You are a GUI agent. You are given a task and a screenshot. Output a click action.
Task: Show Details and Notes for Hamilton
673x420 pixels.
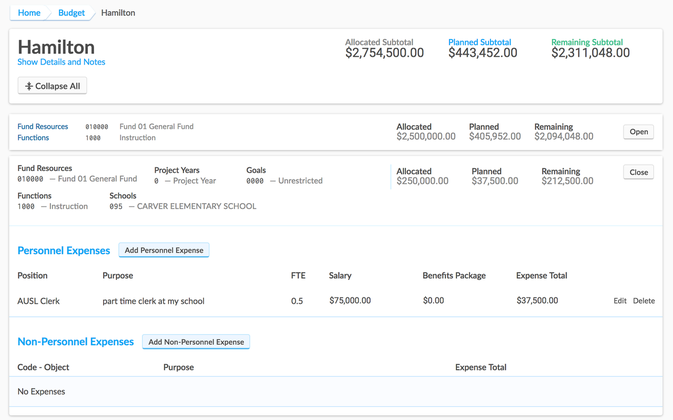tap(61, 62)
